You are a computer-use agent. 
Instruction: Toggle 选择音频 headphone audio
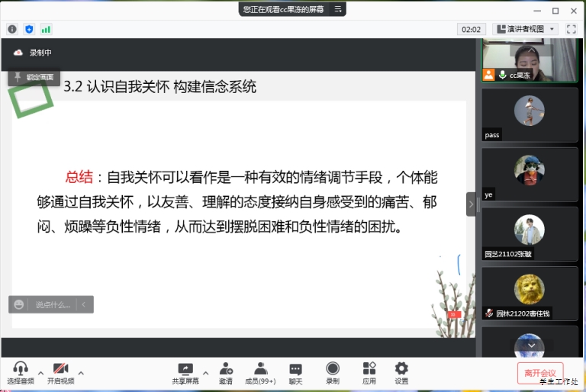(x=21, y=373)
